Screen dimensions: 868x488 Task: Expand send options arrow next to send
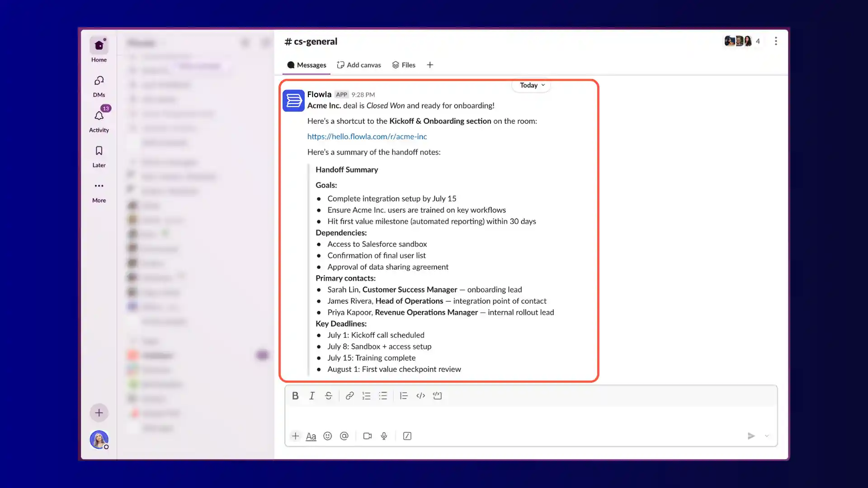(767, 436)
